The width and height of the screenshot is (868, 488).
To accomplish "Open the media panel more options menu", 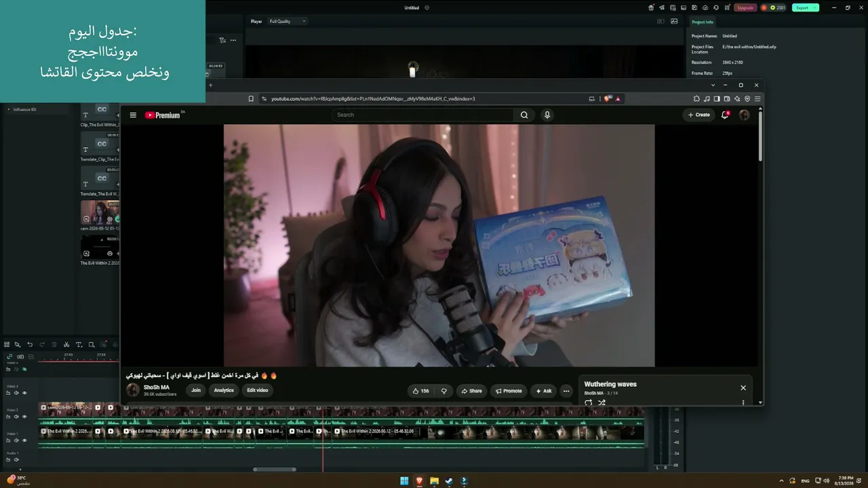I will pos(233,40).
